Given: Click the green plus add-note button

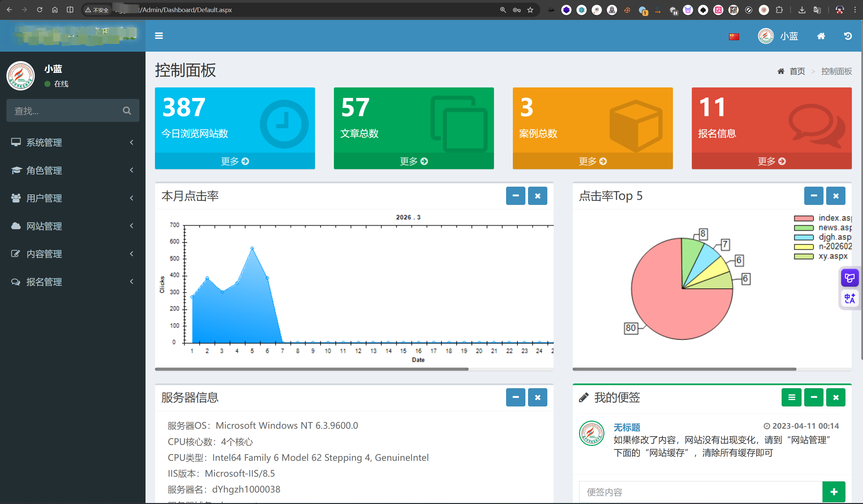Looking at the screenshot, I should click(x=834, y=492).
